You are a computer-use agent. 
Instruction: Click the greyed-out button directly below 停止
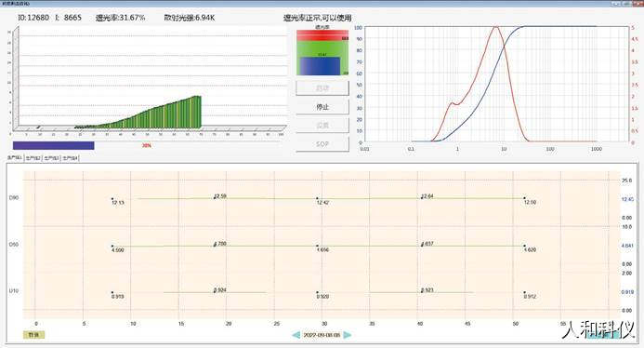click(x=322, y=126)
